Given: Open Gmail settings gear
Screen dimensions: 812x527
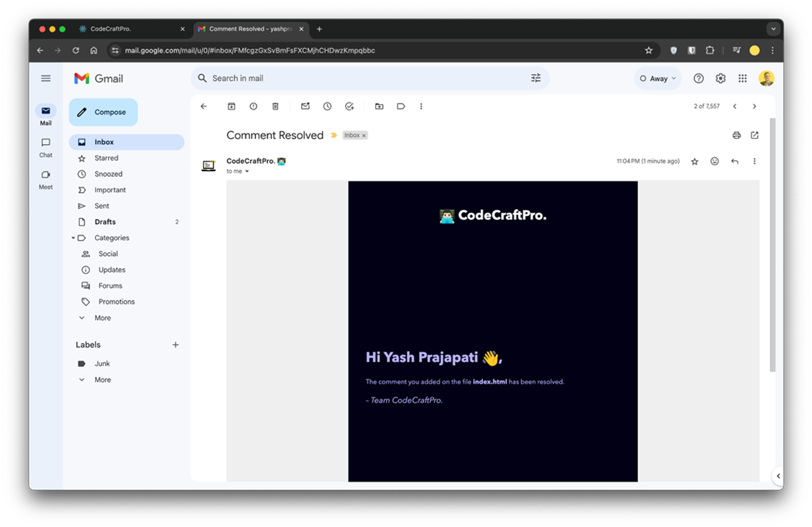Looking at the screenshot, I should 721,78.
